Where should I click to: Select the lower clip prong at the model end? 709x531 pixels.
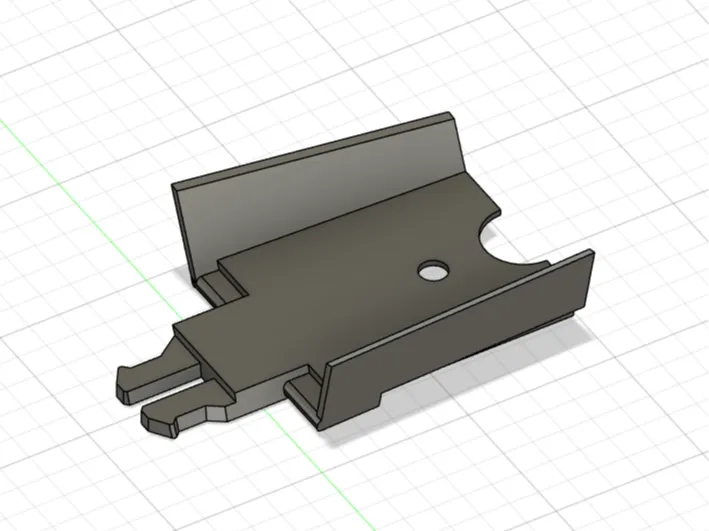tap(186, 410)
